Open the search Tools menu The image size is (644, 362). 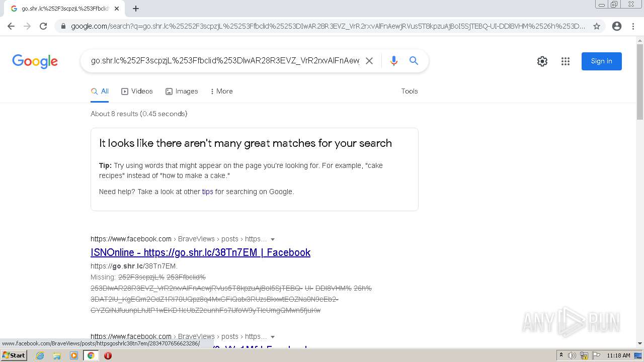click(410, 92)
